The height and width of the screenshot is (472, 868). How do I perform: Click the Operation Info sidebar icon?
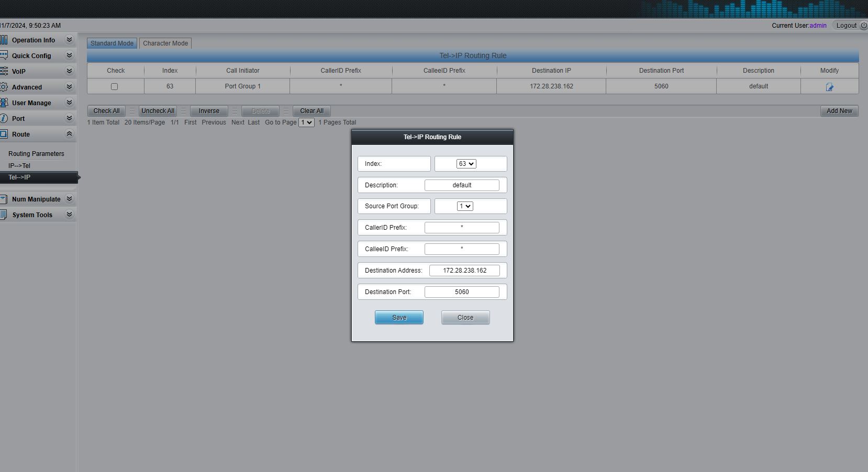(4, 40)
